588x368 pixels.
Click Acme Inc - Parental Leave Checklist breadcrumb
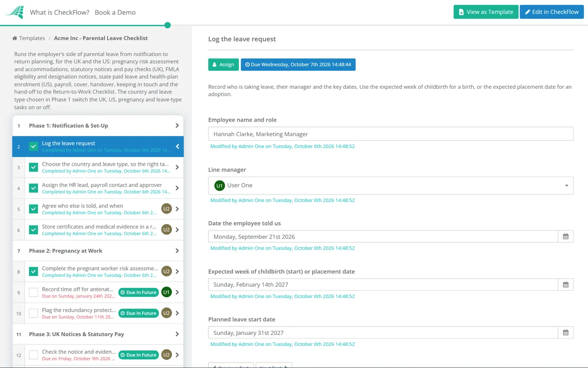pos(101,38)
